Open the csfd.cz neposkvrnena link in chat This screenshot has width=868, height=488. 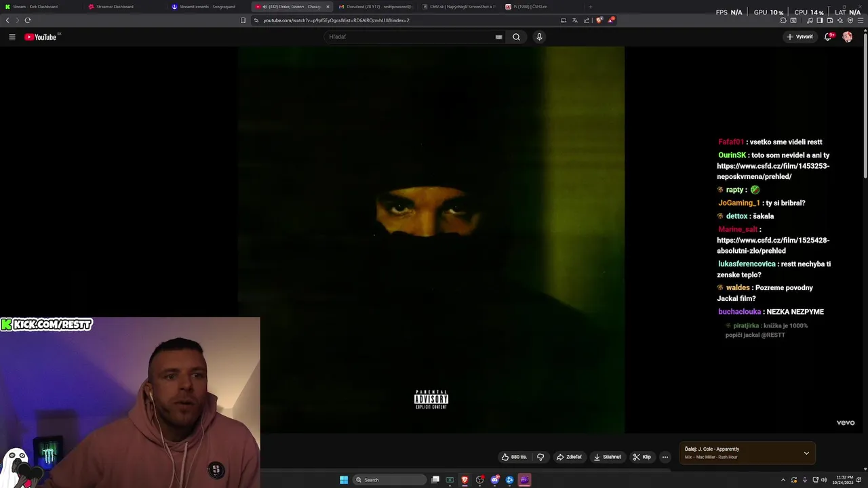(773, 171)
